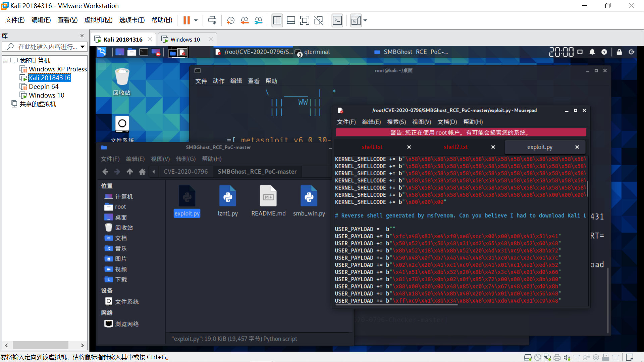Open the pause button dropdown arrow

click(196, 20)
